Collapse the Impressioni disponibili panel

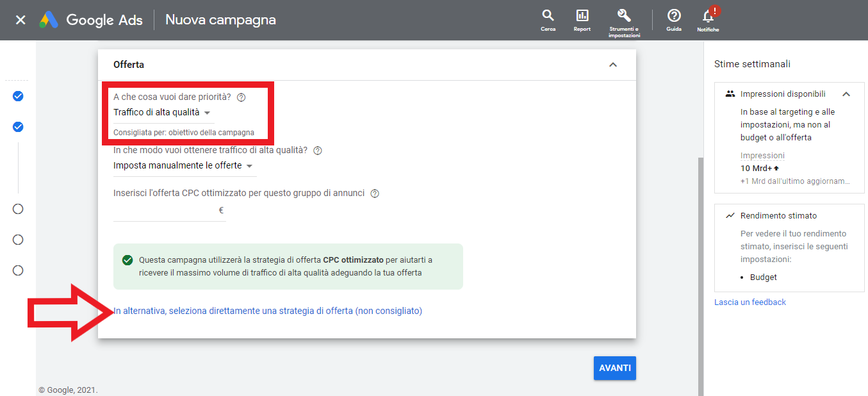pos(846,94)
